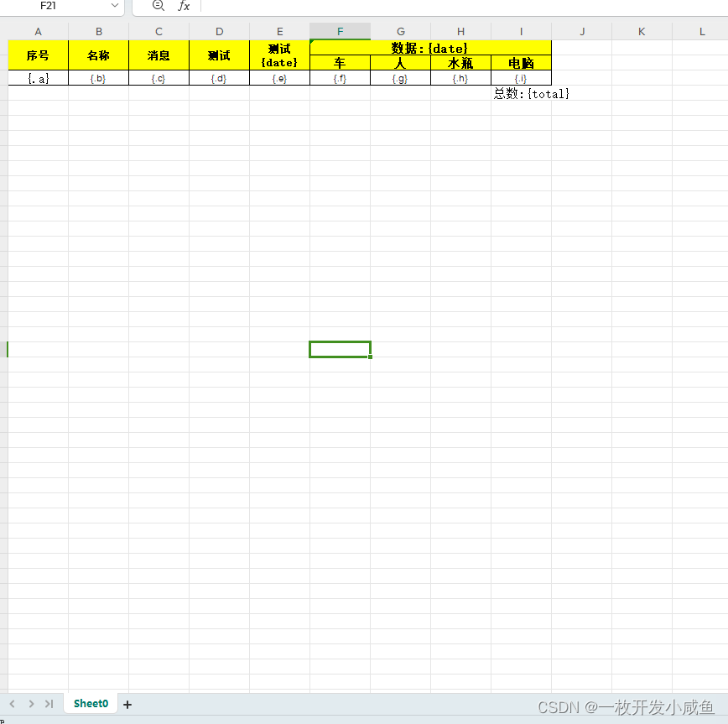Image resolution: width=728 pixels, height=724 pixels.
Task: Select column E header
Action: point(279,32)
